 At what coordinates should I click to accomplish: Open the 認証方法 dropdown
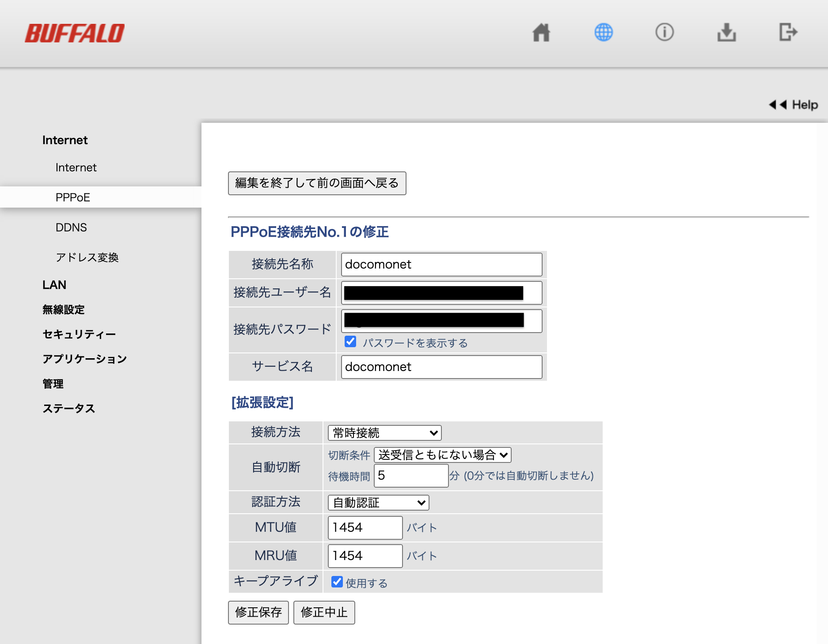click(377, 502)
